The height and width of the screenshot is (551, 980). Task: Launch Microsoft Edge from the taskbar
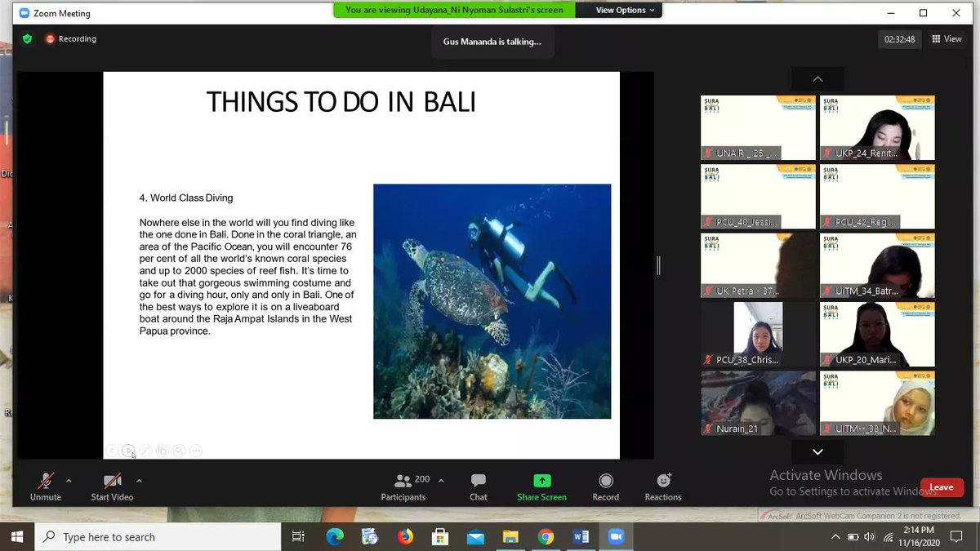pos(335,536)
